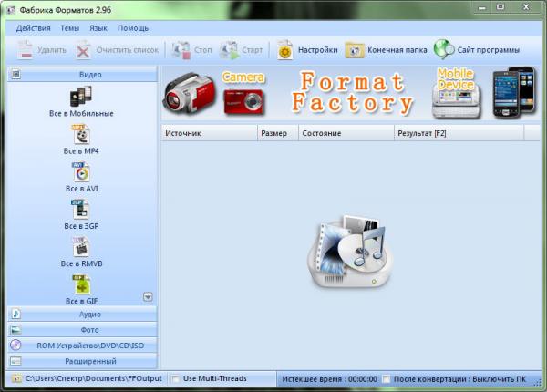Click the camcorder image in banner
Viewport: 547px width, 392px height.
(189, 94)
